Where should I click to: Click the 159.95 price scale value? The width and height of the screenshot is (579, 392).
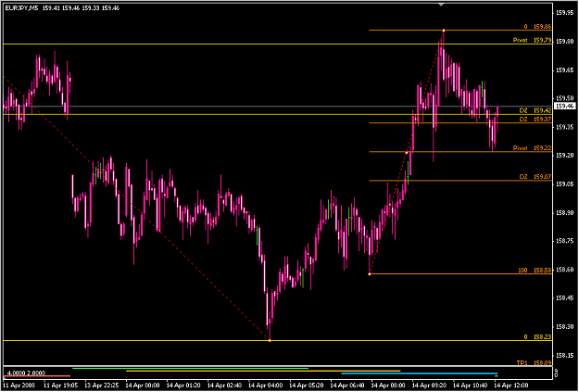click(564, 13)
